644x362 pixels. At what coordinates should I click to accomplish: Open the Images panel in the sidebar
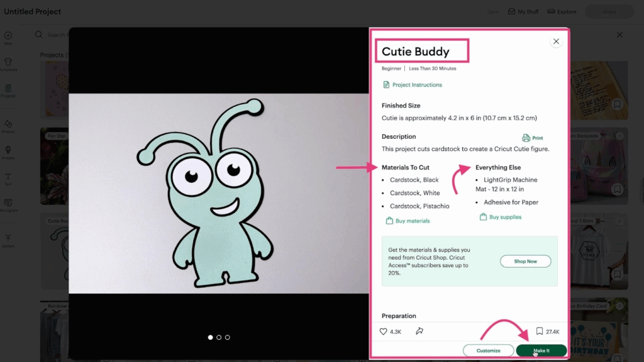point(8,153)
